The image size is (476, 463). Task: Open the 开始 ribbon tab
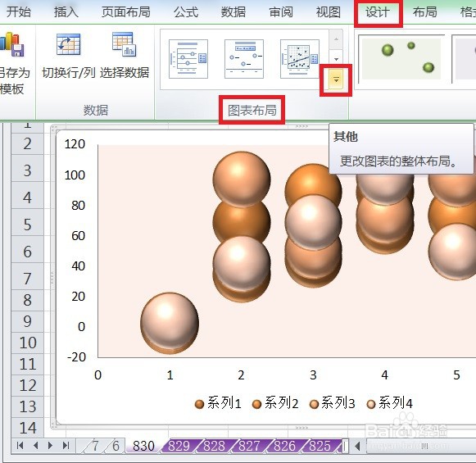tap(19, 12)
